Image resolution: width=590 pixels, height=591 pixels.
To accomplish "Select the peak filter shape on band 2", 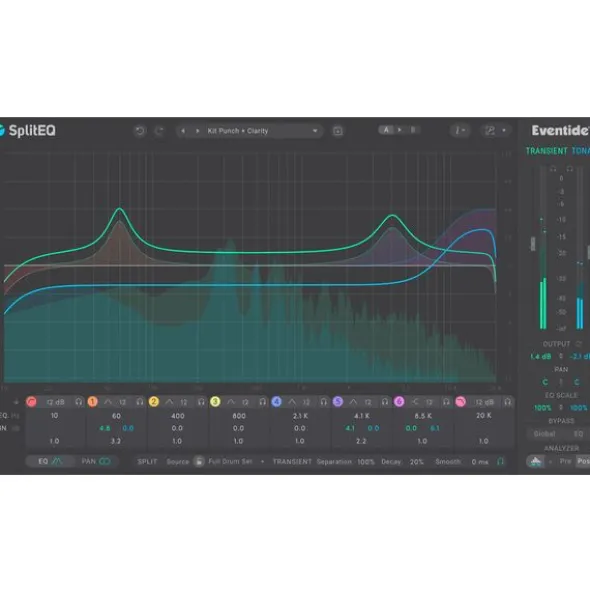I will (169, 402).
